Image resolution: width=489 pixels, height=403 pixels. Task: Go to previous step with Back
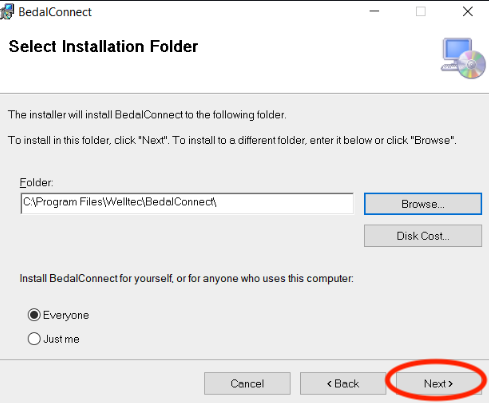[343, 383]
